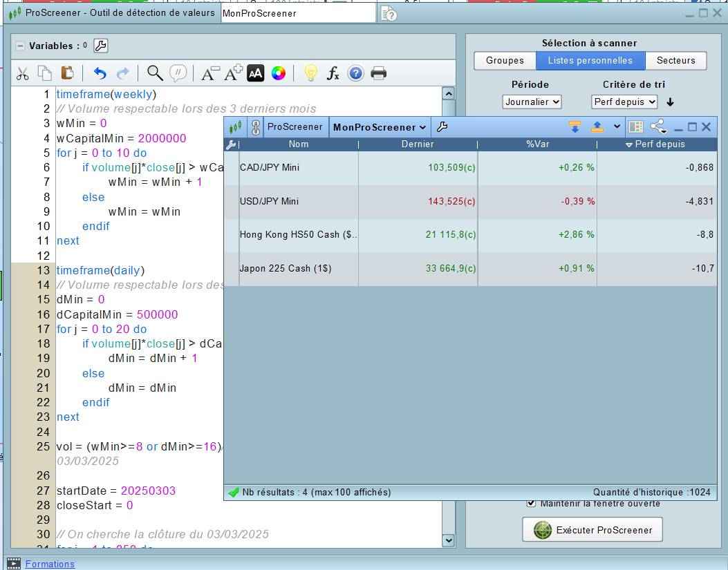Viewport: 728px width, 570px height.
Task: Switch to the Groupes tab
Action: (505, 61)
